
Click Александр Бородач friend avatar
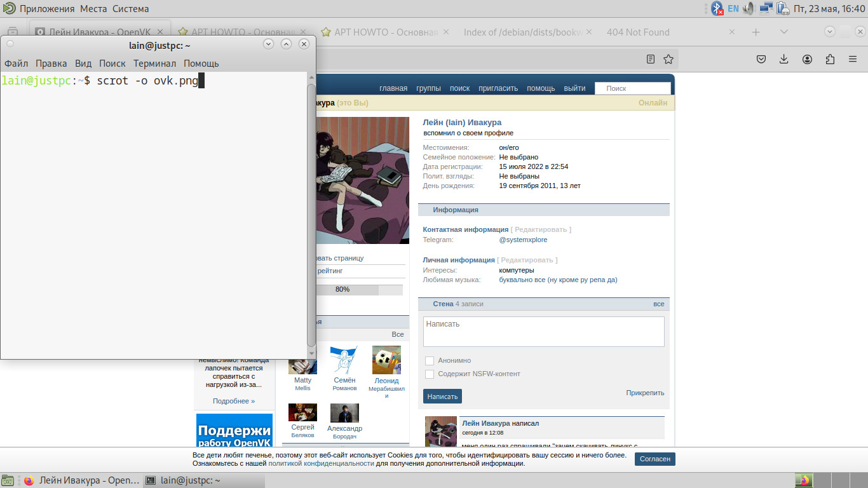click(344, 413)
